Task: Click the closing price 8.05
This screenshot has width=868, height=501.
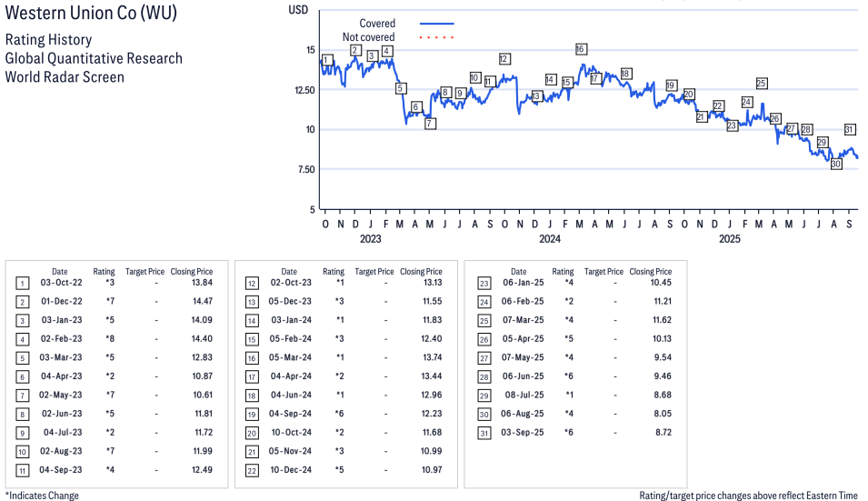Action: pyautogui.click(x=663, y=414)
